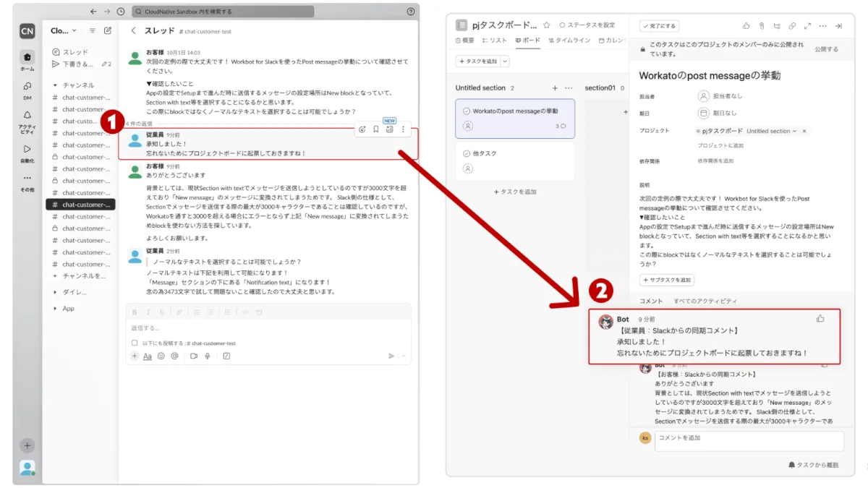Switch to the 'タイムライン' tab
Screen dimensions: 868x488
point(570,40)
